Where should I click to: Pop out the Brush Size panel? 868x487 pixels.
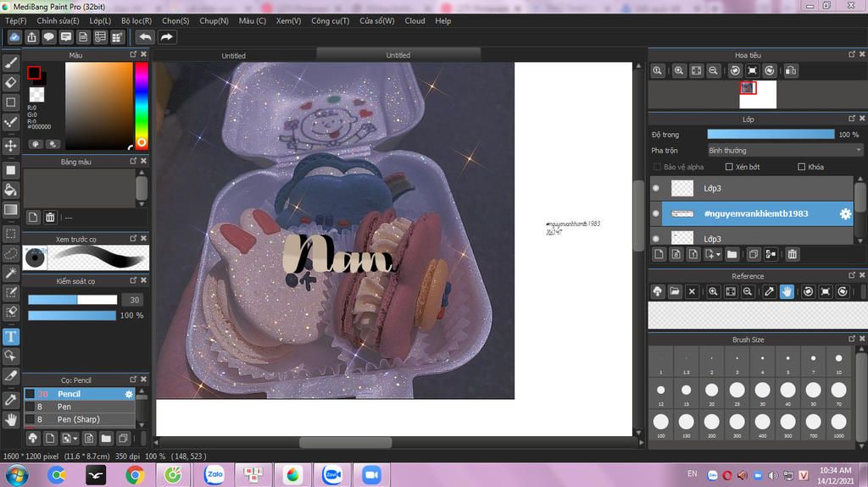851,339
